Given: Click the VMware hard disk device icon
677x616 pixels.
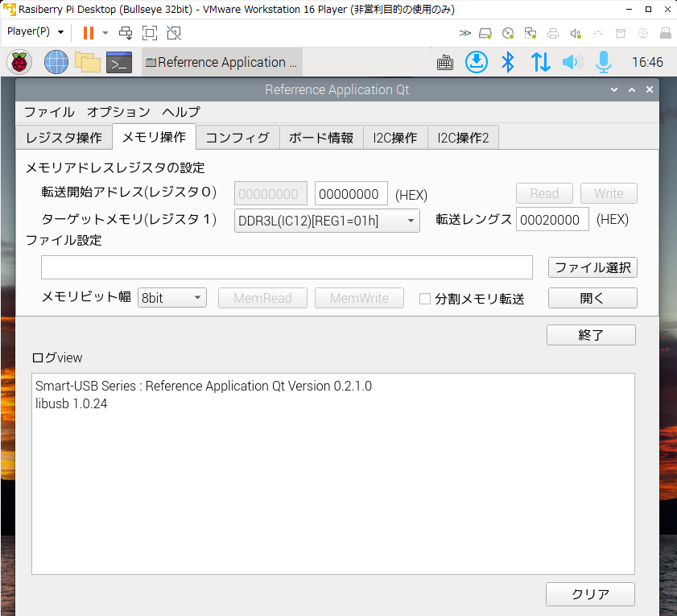Looking at the screenshot, I should pyautogui.click(x=485, y=33).
